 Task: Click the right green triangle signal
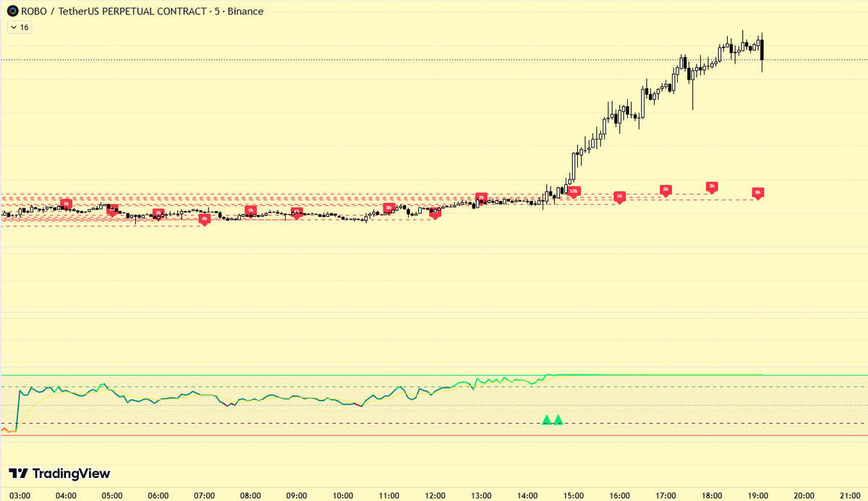pos(558,419)
